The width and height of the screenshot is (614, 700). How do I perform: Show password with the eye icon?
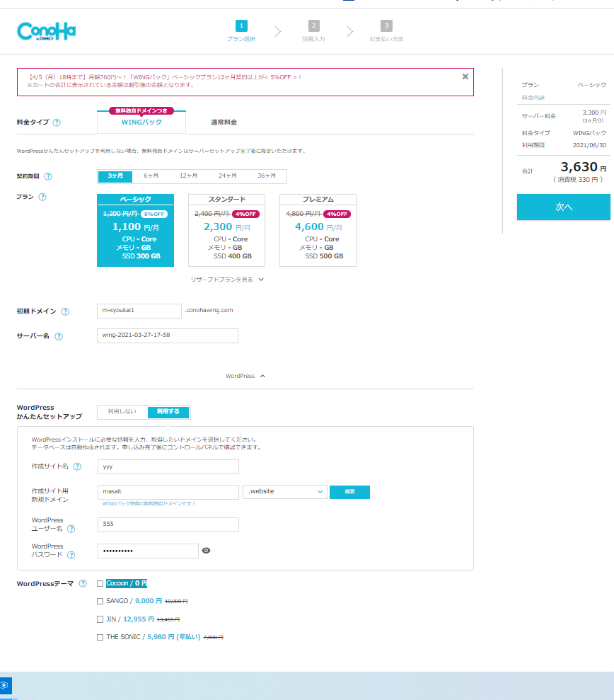206,551
